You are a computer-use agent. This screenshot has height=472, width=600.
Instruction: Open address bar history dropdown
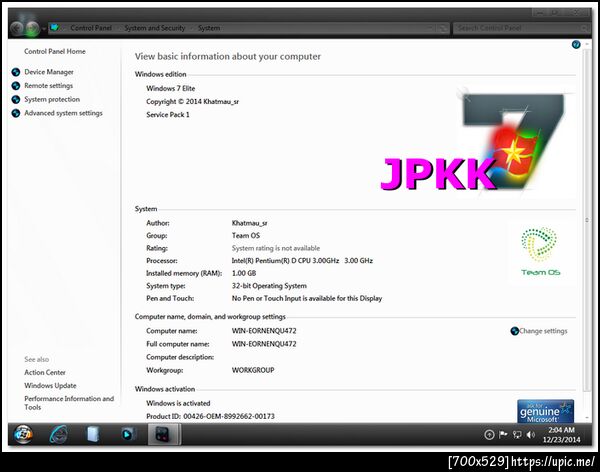pyautogui.click(x=430, y=28)
